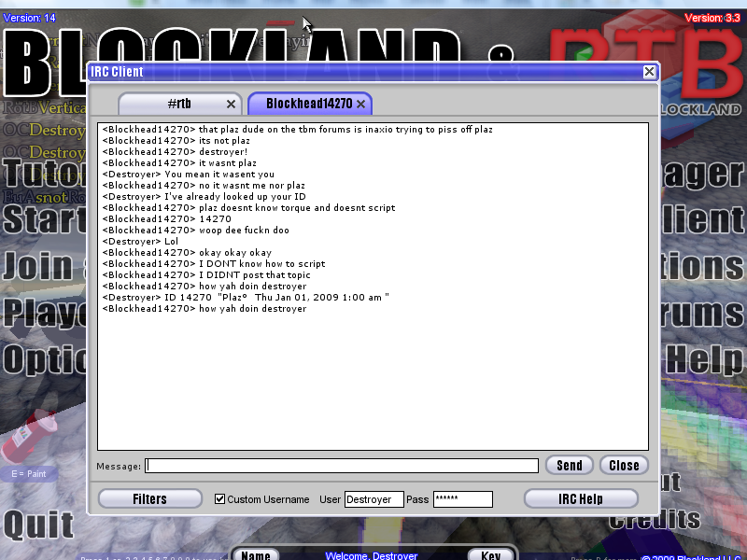Click the line with "Thu Jan 01, 2009"
This screenshot has height=560, width=747.
[246, 298]
